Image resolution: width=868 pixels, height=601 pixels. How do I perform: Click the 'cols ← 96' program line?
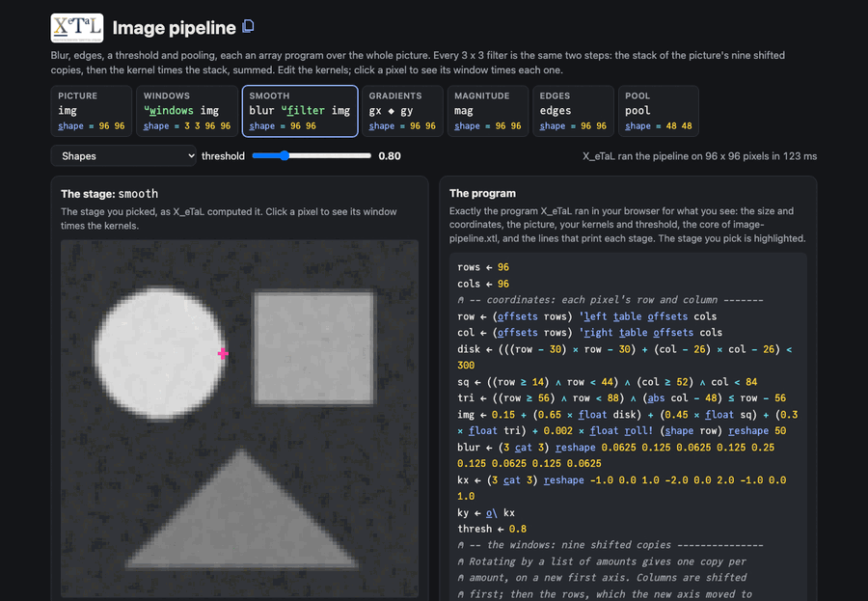click(483, 284)
